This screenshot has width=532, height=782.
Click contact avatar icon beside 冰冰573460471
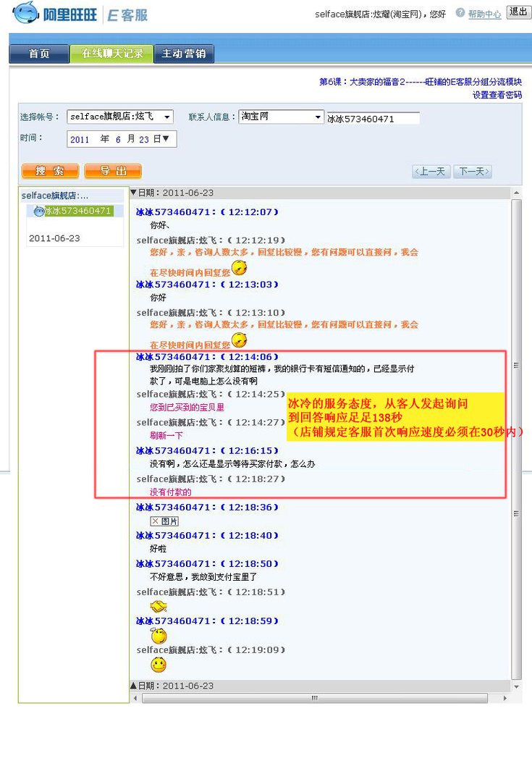38,211
